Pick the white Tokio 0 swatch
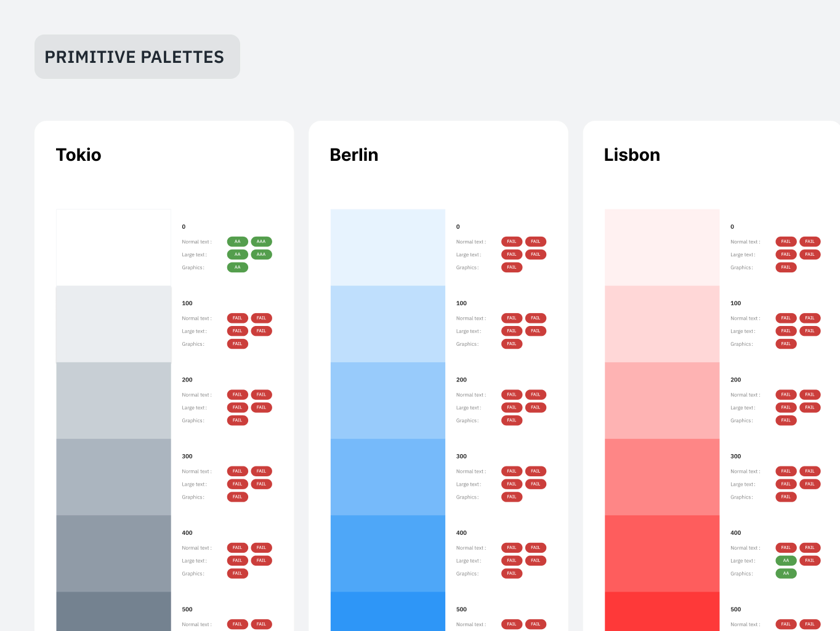840x631 pixels. pos(114,247)
